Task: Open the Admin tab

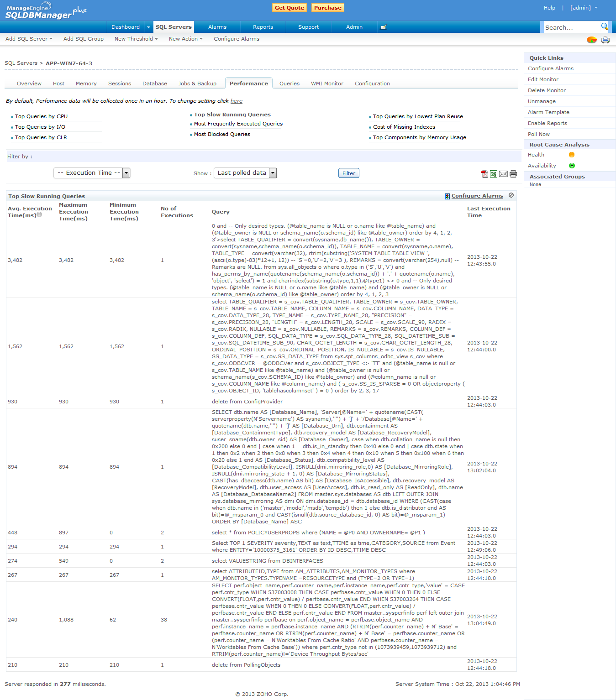Action: 354,27
